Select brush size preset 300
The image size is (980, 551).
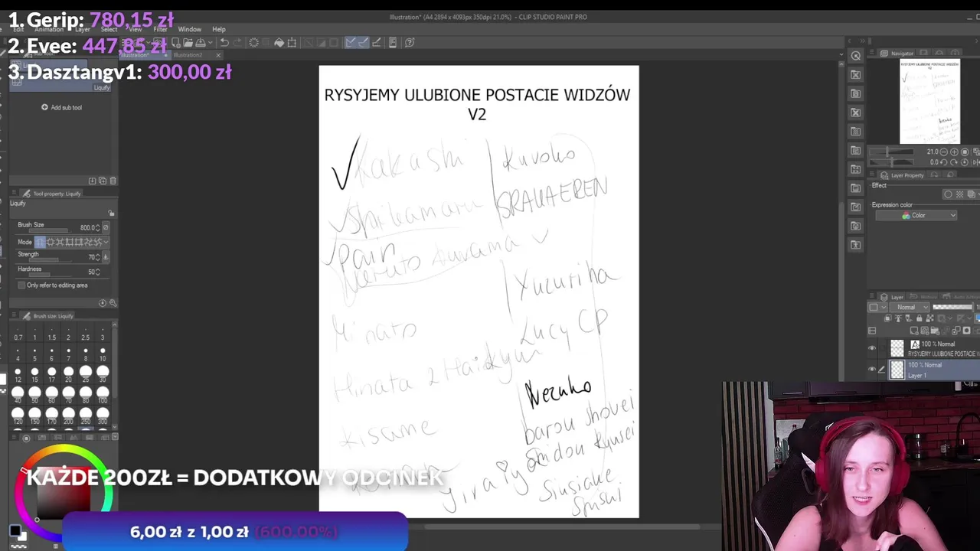[103, 414]
